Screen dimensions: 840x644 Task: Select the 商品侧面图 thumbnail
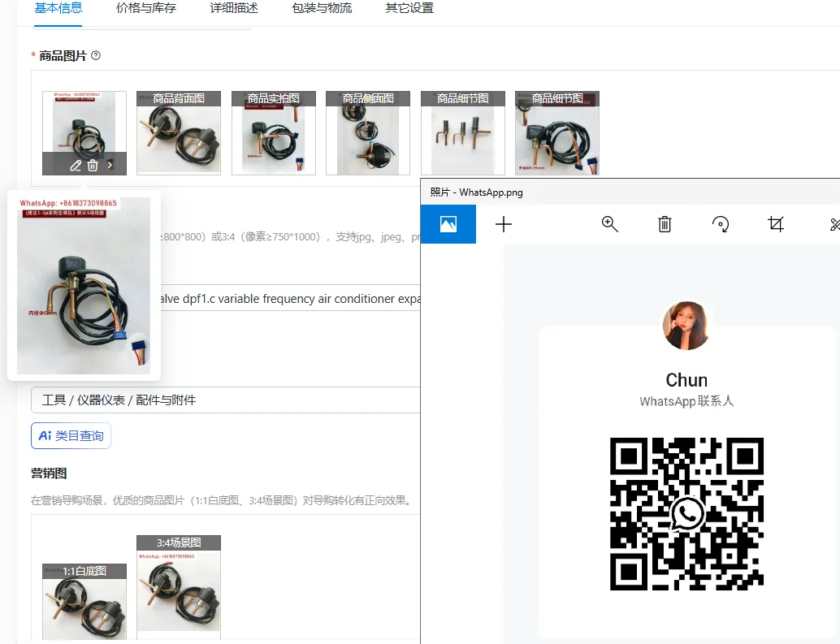click(x=368, y=132)
